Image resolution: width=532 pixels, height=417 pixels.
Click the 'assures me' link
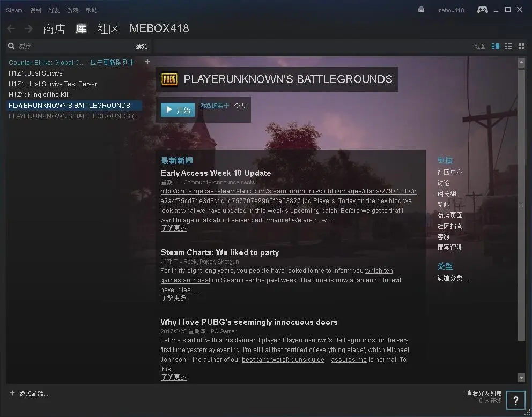(x=349, y=359)
